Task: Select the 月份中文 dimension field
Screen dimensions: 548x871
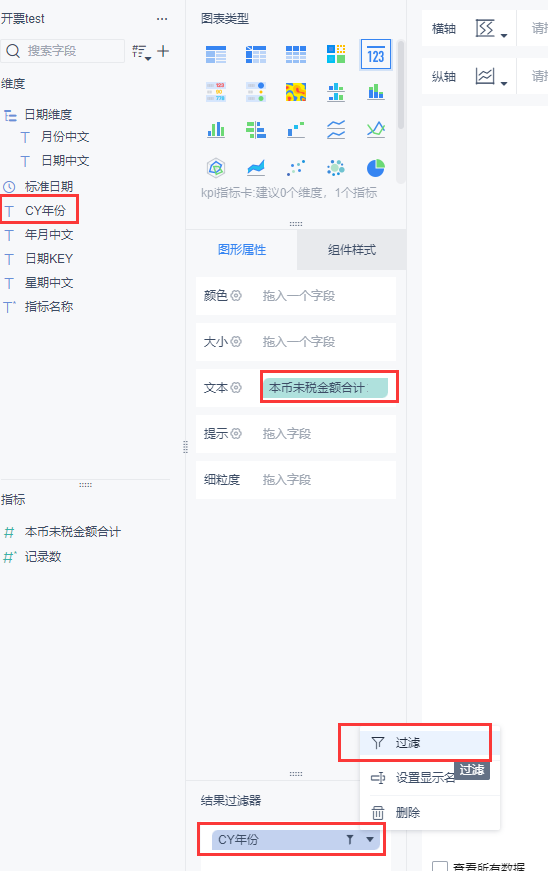Action: point(65,137)
